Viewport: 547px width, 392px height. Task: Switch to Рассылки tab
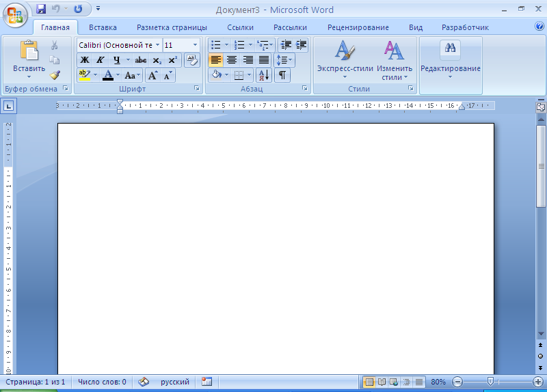(x=290, y=27)
